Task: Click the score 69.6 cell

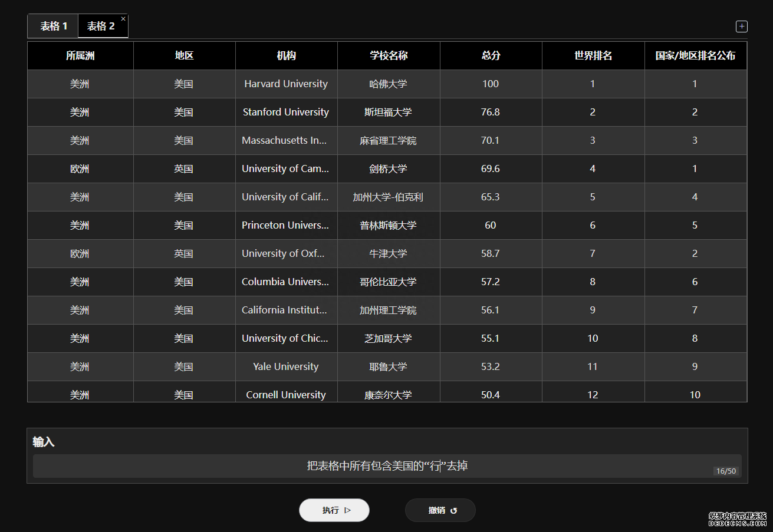Action: pyautogui.click(x=491, y=169)
